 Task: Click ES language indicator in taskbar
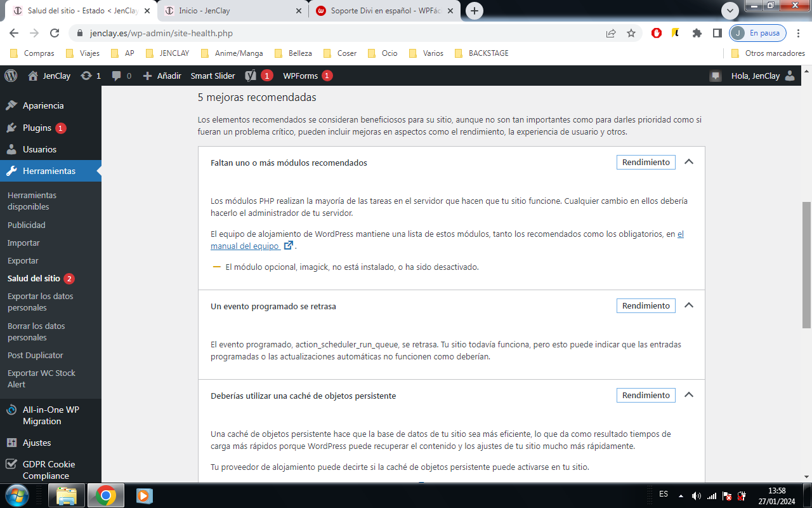664,494
